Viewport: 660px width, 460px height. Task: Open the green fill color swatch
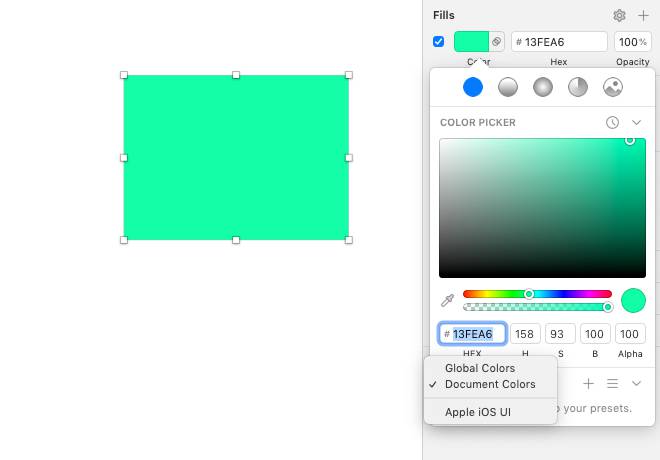coord(471,42)
